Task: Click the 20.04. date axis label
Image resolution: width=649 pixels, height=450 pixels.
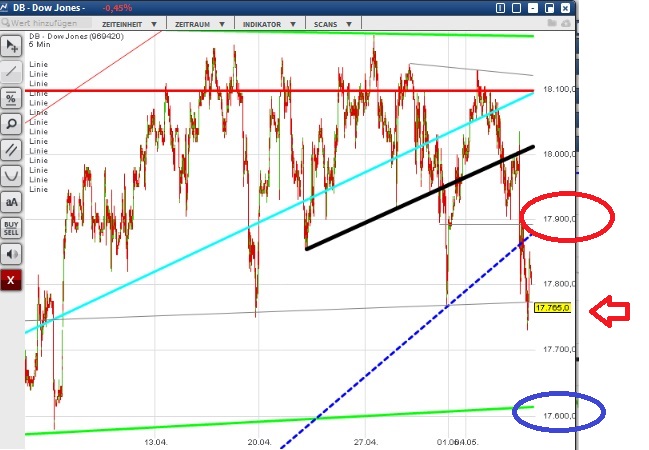Action: tap(259, 442)
